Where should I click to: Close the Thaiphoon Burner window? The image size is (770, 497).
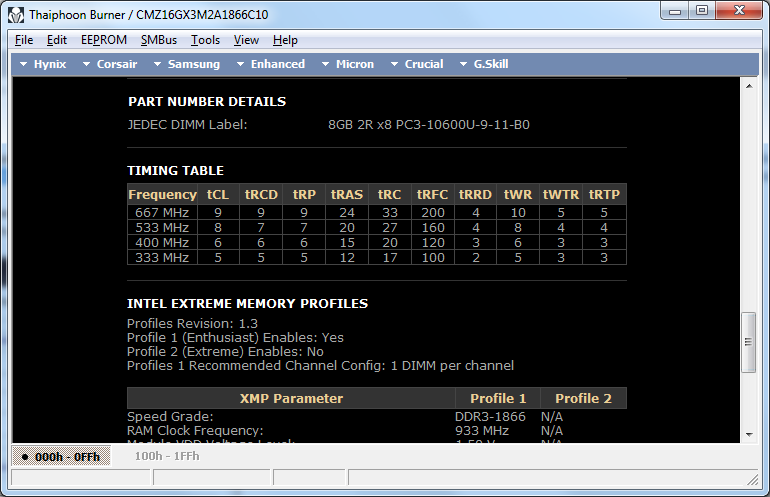tap(739, 11)
